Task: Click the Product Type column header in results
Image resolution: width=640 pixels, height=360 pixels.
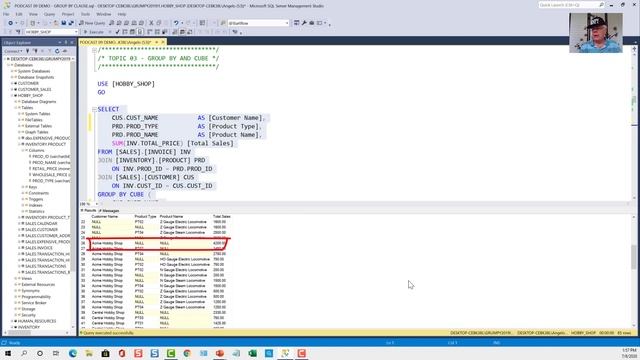Action: click(x=145, y=216)
